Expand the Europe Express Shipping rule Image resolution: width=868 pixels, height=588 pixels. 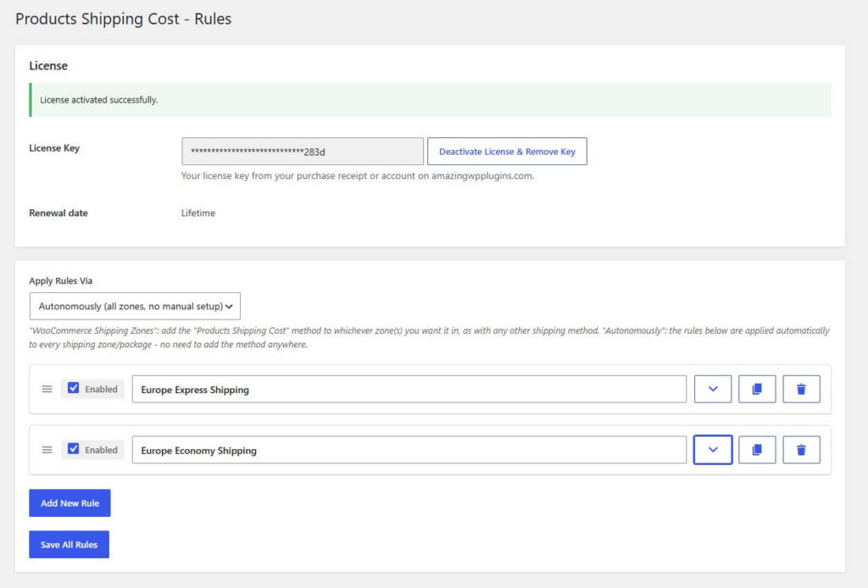(712, 389)
